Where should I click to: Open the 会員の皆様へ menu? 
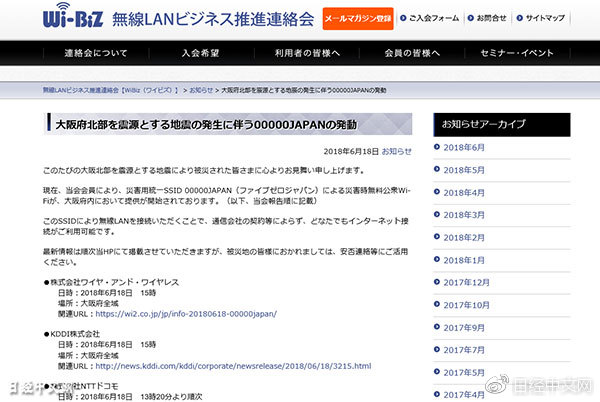pos(412,53)
